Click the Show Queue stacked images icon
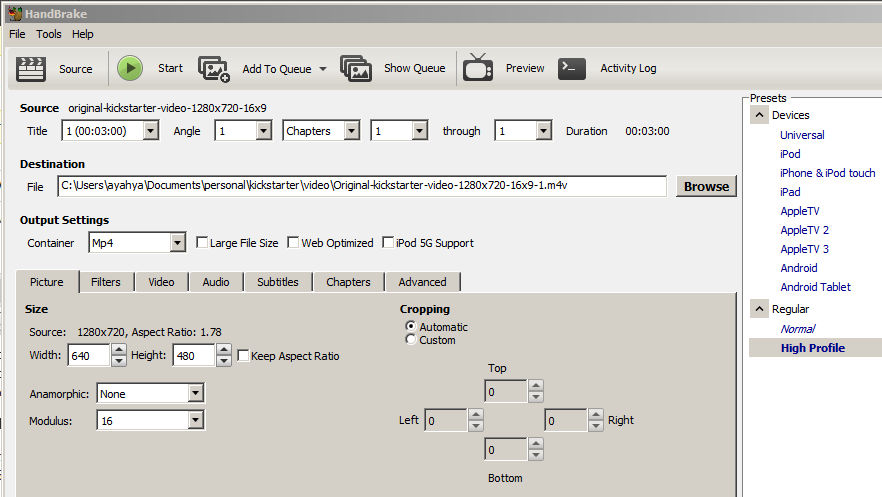 (356, 68)
